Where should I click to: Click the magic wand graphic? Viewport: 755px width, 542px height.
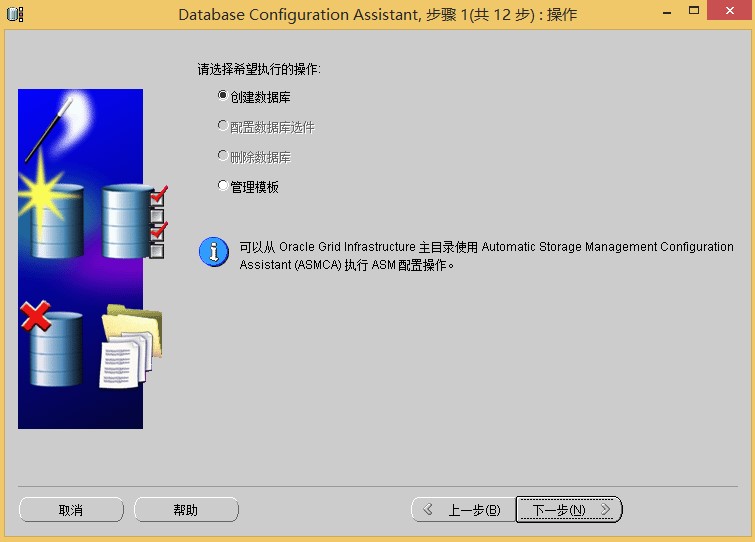[51, 128]
